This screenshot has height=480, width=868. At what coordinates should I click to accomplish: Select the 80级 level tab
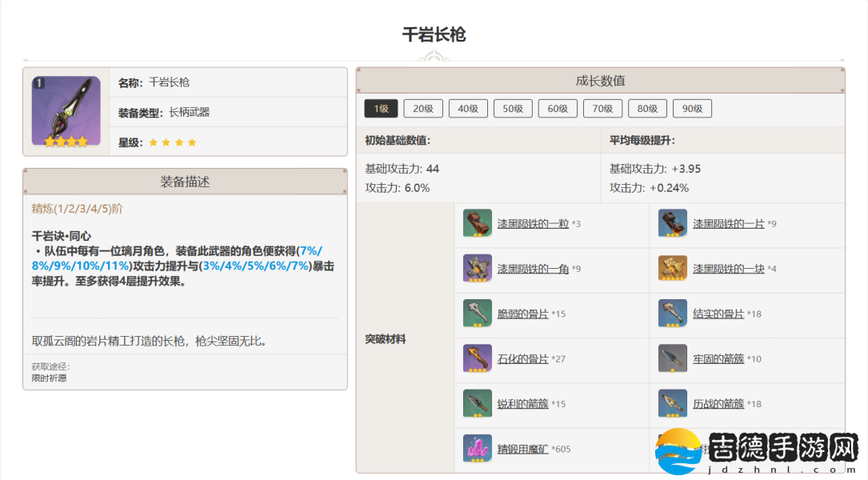point(647,109)
